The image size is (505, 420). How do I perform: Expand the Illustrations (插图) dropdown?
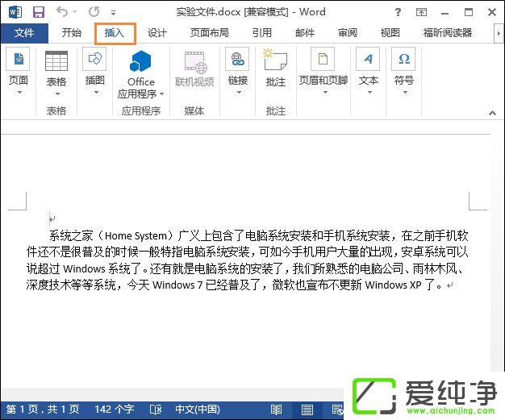[94, 92]
